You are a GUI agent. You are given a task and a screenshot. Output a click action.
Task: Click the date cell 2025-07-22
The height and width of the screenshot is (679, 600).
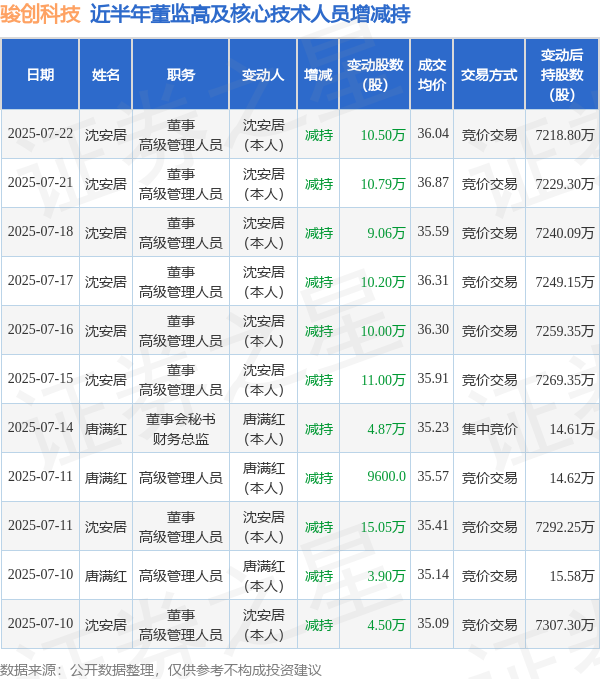40,133
